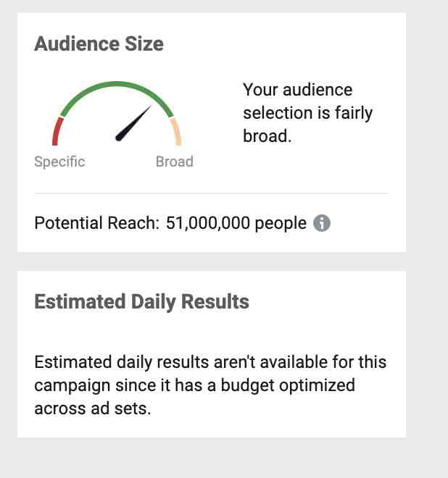Click the 51,000,000 people figure
Viewport: 448px width, 478px height.
236,223
